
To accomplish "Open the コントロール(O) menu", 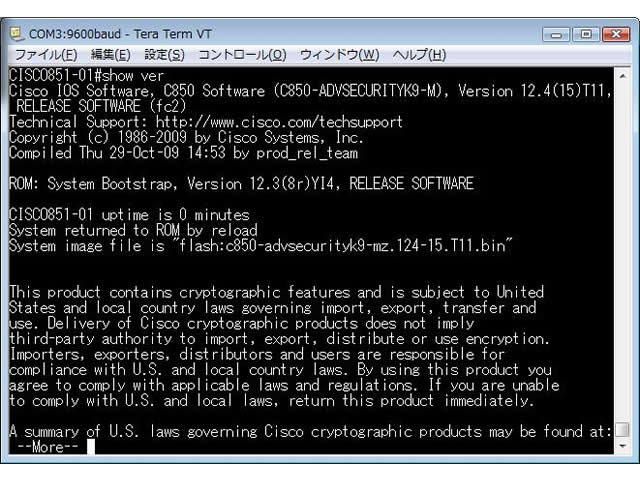I will coord(242,55).
